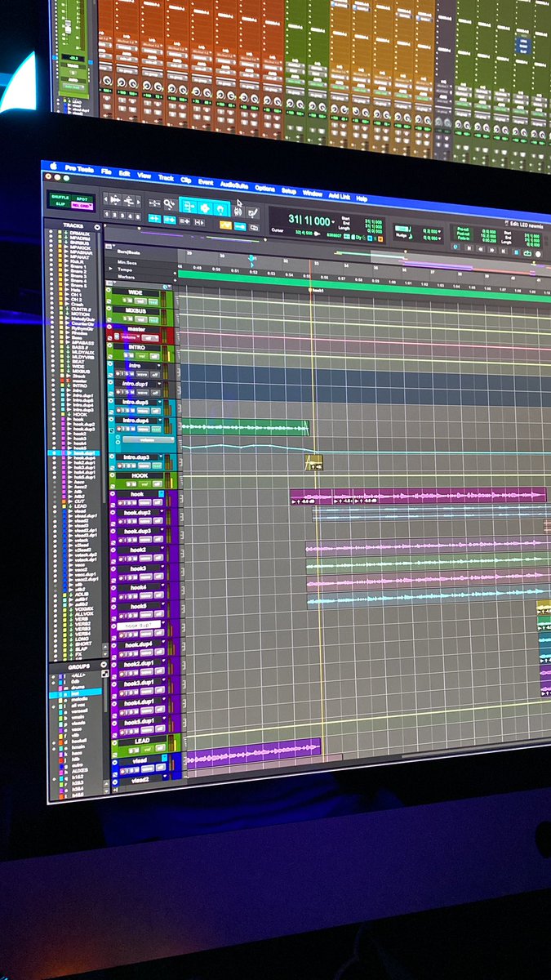Open the hook.dup2 track options arrow
The width and height of the screenshot is (551, 980).
coord(162,511)
